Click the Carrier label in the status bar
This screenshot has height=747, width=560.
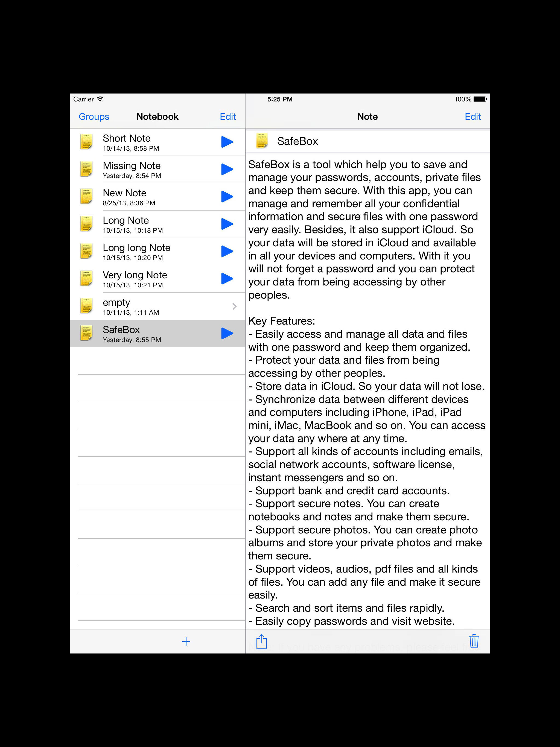coord(83,99)
